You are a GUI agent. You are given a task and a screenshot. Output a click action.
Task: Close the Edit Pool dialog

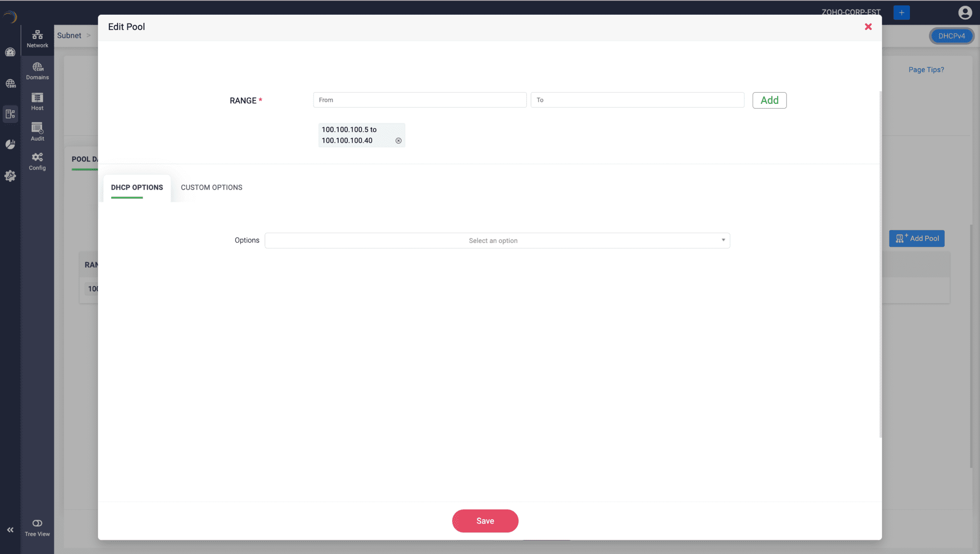point(868,27)
